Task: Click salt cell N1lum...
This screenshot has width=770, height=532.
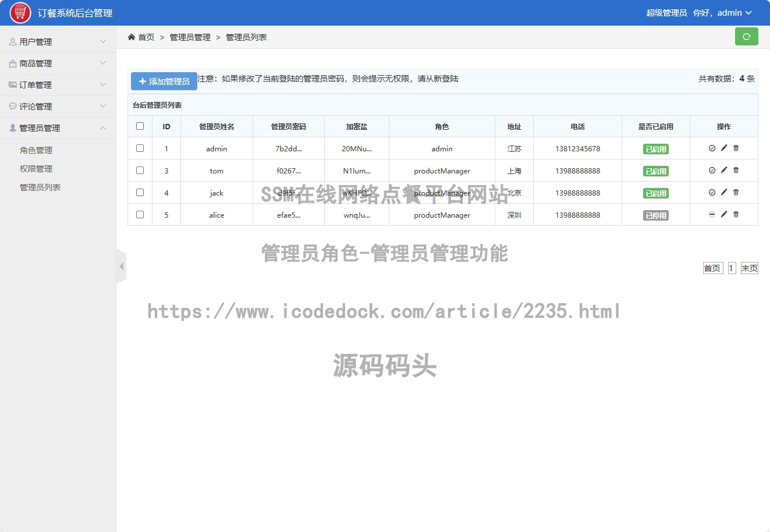Action: [x=357, y=171]
